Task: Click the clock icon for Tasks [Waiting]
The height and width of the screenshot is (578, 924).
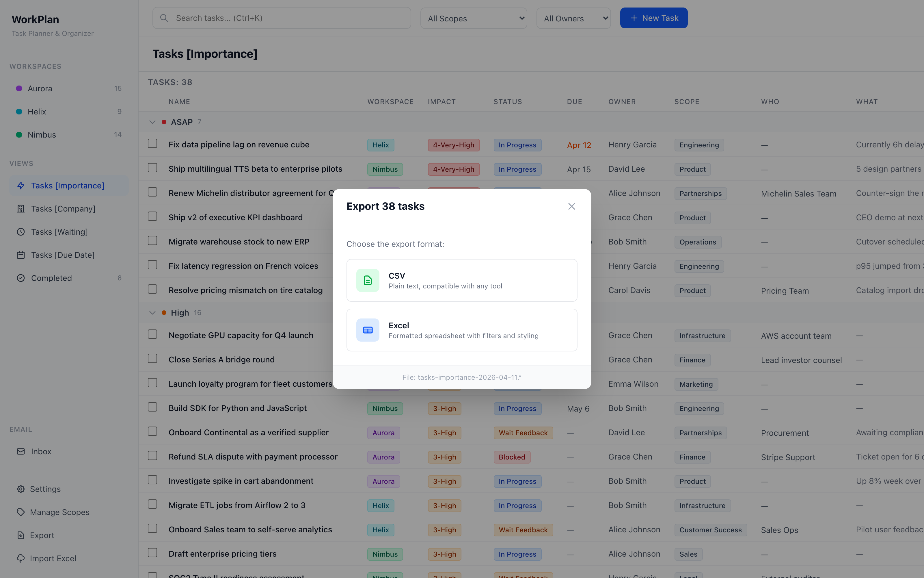Action: coord(21,232)
